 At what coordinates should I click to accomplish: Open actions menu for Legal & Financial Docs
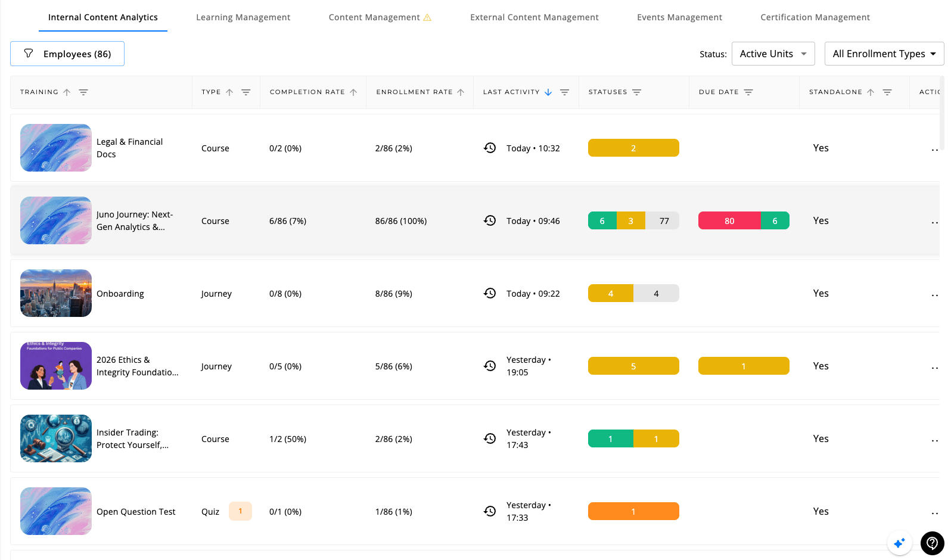pyautogui.click(x=934, y=150)
